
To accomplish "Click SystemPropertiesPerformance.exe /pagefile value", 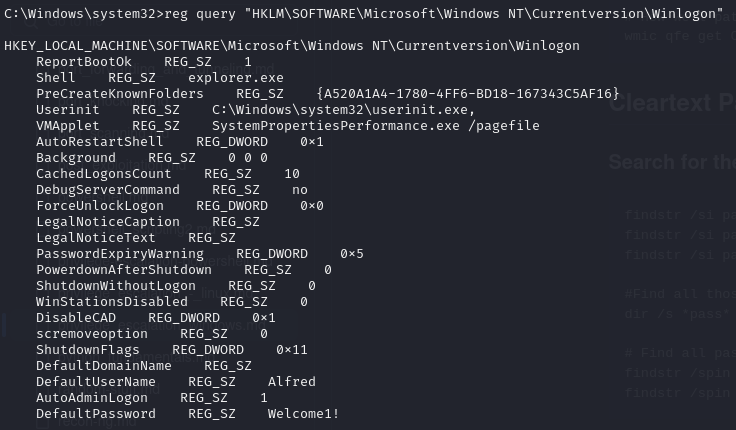I will point(376,126).
